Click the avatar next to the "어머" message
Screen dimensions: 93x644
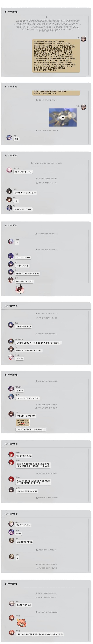click(x=9, y=199)
